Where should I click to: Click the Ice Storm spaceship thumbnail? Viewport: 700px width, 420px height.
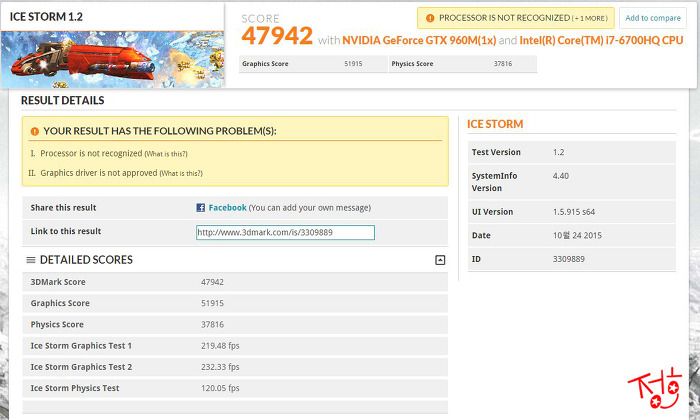click(x=112, y=59)
